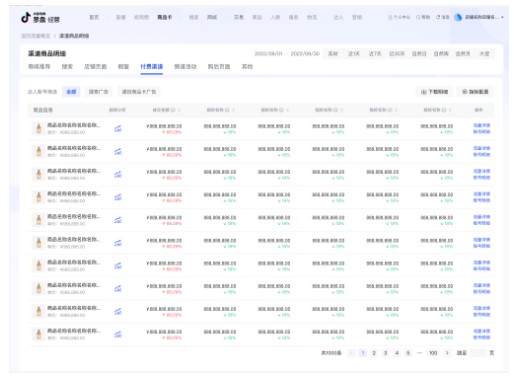Choose the 近1天 time range option
This screenshot has height=378, width=514.
coord(354,54)
